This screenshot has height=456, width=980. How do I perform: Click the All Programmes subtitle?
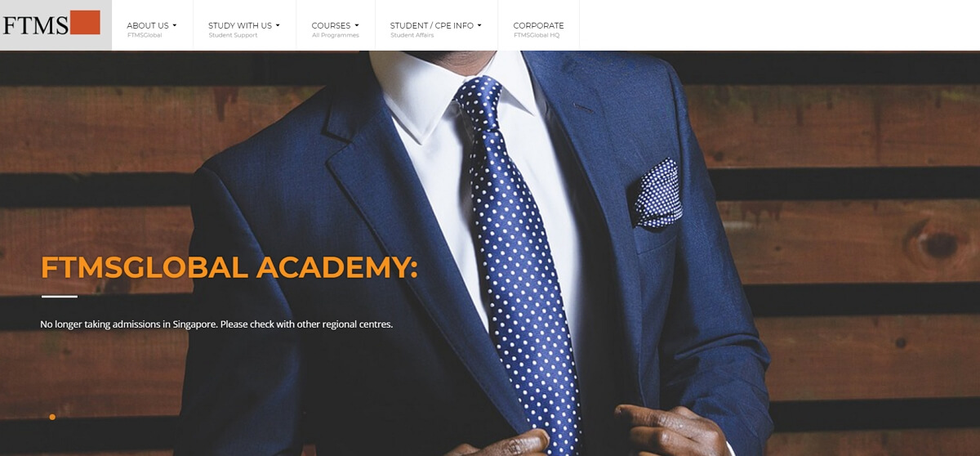[x=336, y=36]
